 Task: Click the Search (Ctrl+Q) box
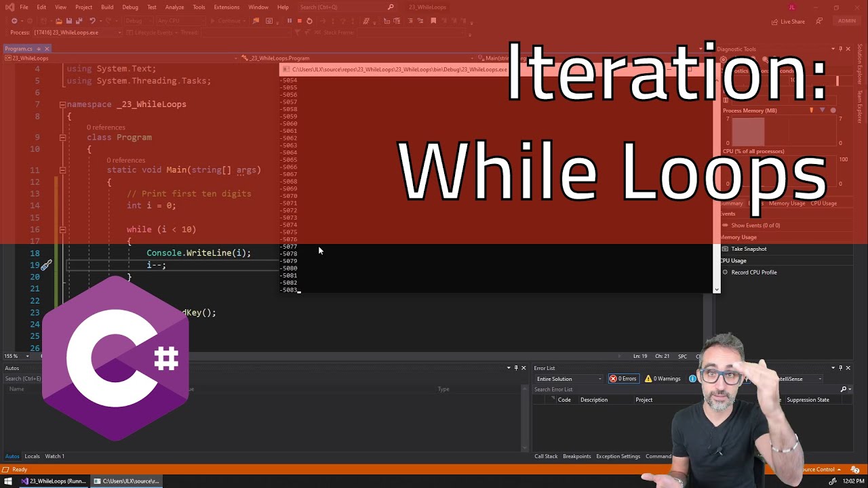346,7
